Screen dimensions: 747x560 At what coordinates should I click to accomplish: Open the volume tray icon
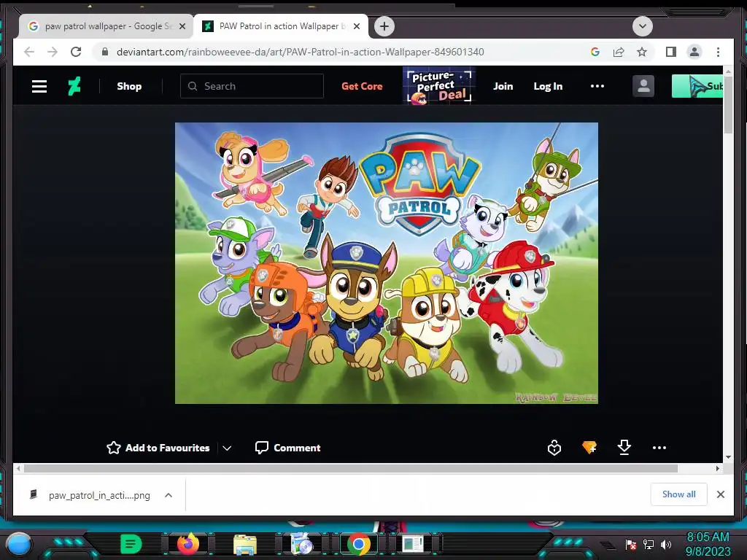[x=666, y=544]
